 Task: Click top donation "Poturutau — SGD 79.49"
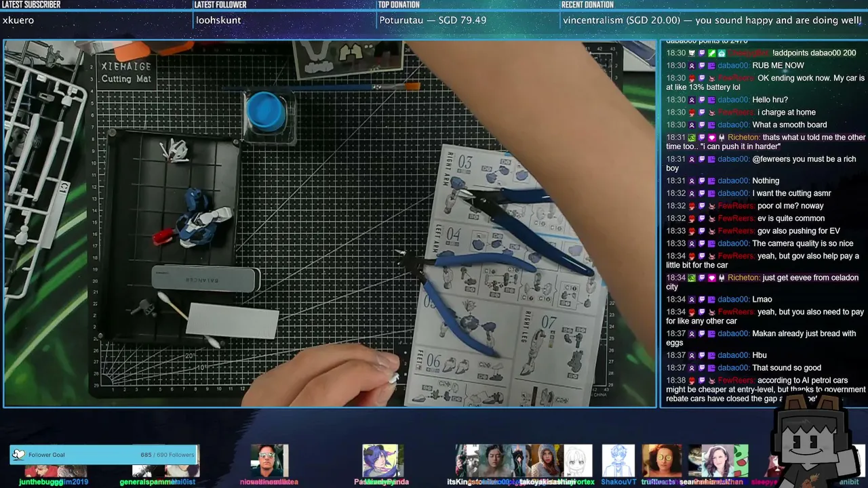[433, 20]
